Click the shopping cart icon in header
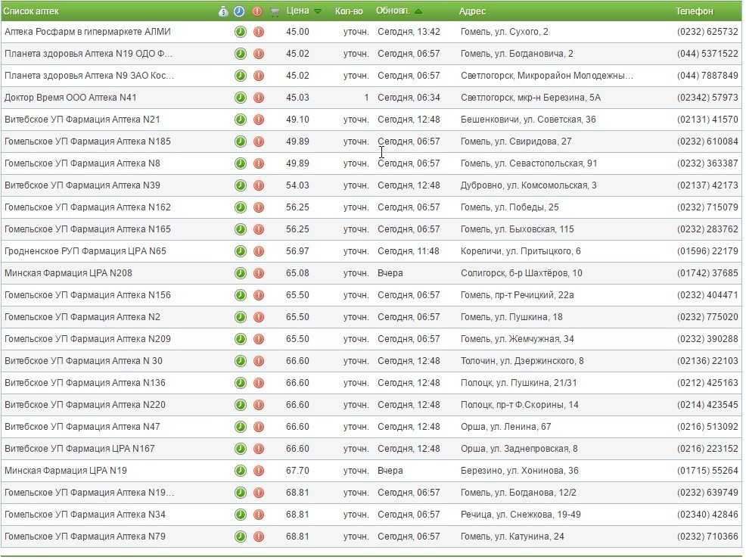746x560 pixels. pos(275,11)
